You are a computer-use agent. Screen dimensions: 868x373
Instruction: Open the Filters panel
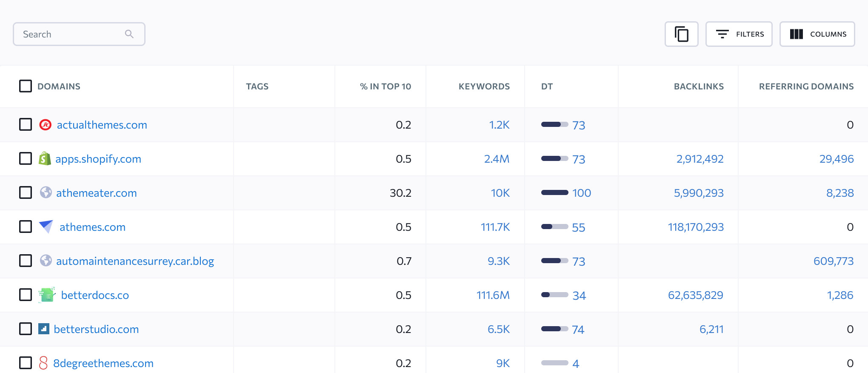pyautogui.click(x=739, y=34)
